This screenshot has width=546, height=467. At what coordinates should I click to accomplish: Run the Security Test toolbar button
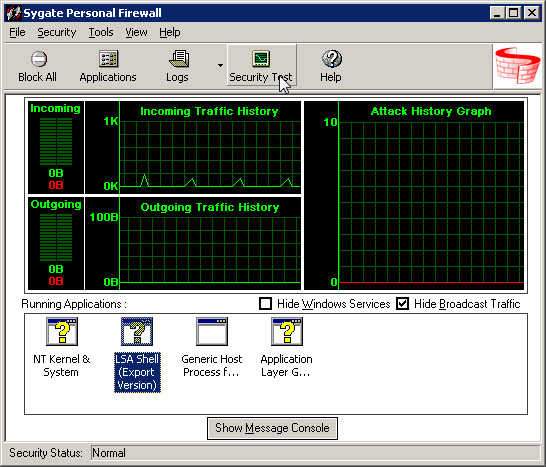tap(262, 65)
